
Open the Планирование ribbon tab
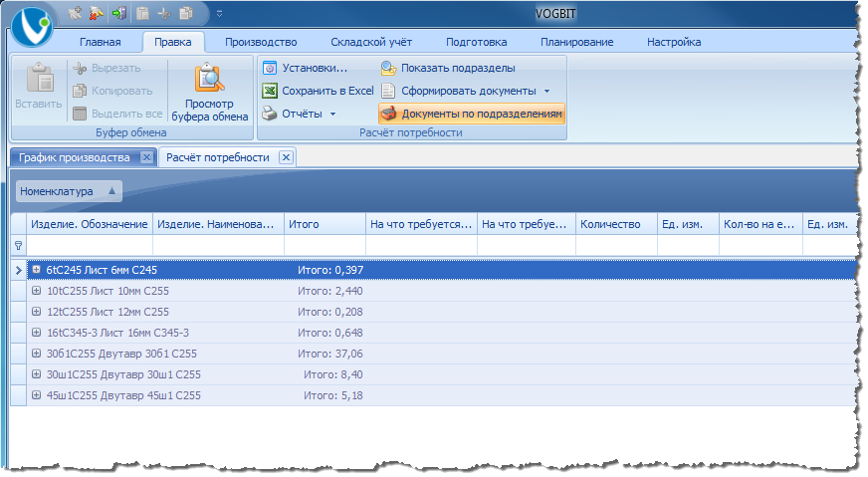click(x=576, y=42)
